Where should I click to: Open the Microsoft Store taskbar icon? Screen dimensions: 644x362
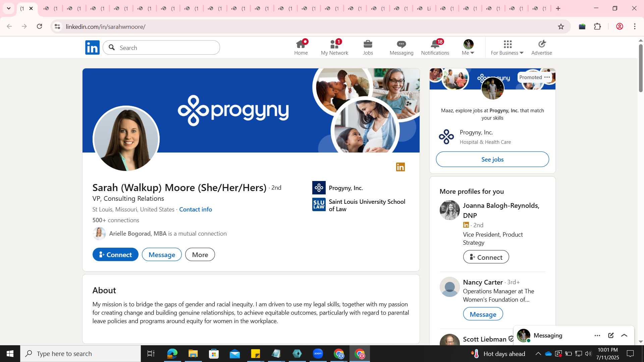tap(214, 354)
